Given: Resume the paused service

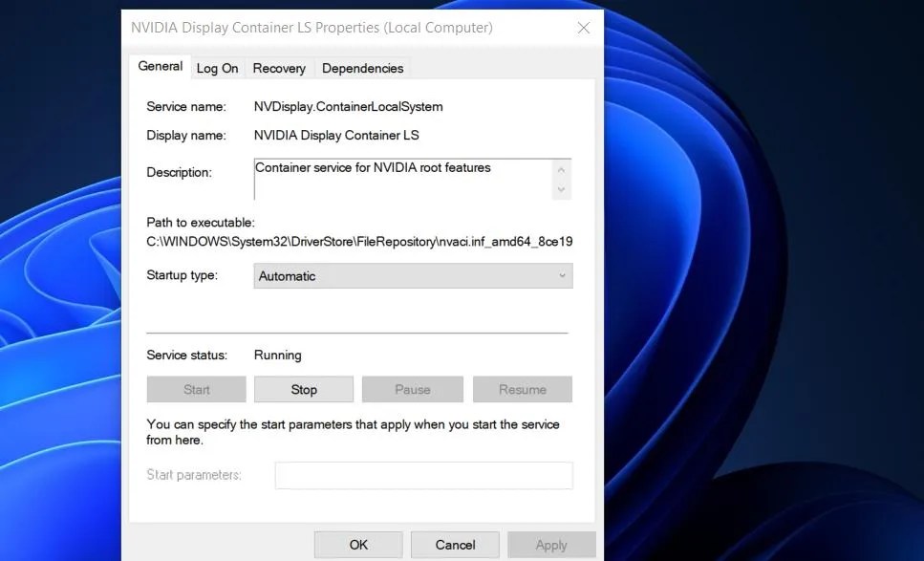Looking at the screenshot, I should click(x=522, y=389).
